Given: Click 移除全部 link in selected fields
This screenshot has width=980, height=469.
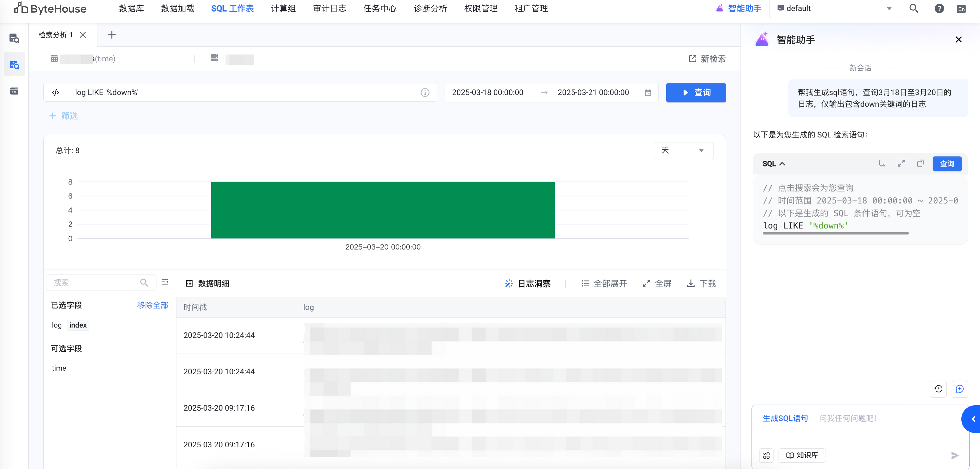Looking at the screenshot, I should point(152,305).
